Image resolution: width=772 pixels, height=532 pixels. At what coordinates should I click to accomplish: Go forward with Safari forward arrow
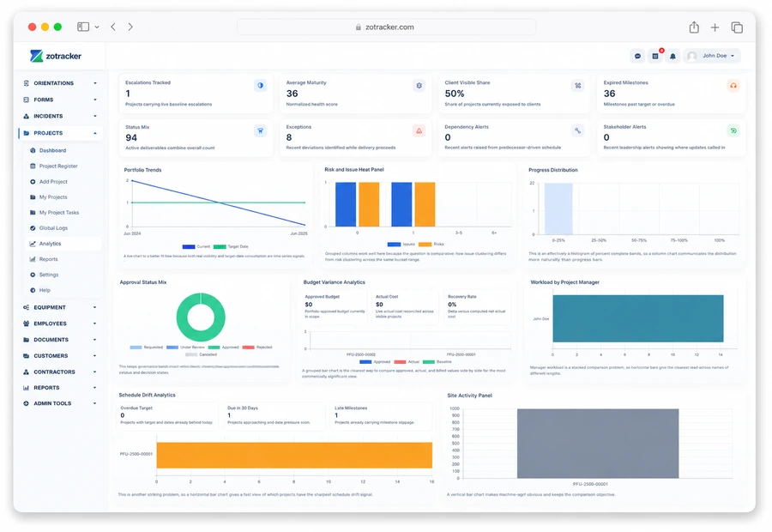pyautogui.click(x=130, y=27)
